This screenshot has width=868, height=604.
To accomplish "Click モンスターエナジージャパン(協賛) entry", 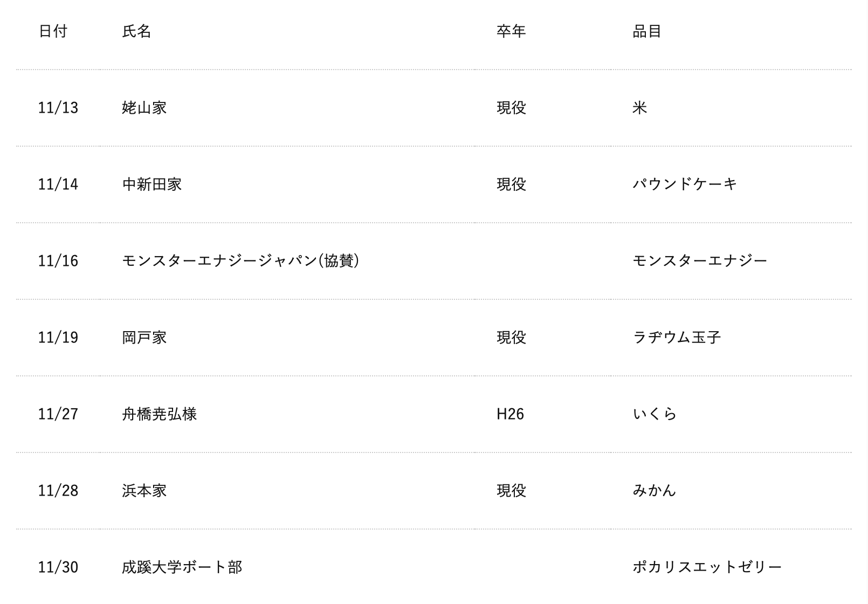I will tap(240, 261).
